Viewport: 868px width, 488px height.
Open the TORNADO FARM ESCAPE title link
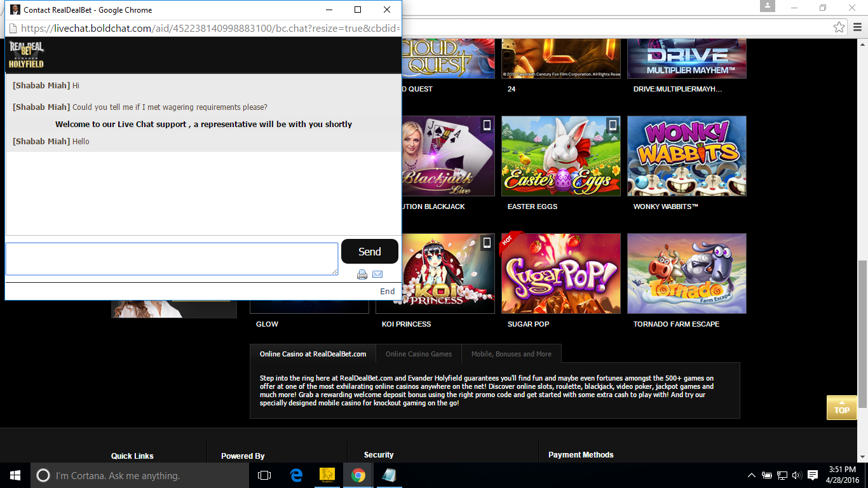tap(676, 324)
